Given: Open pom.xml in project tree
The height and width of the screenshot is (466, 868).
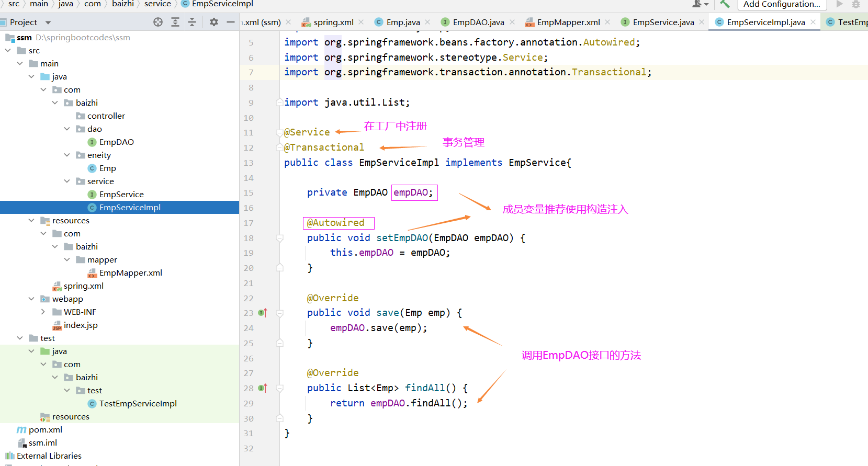Looking at the screenshot, I should [45, 430].
